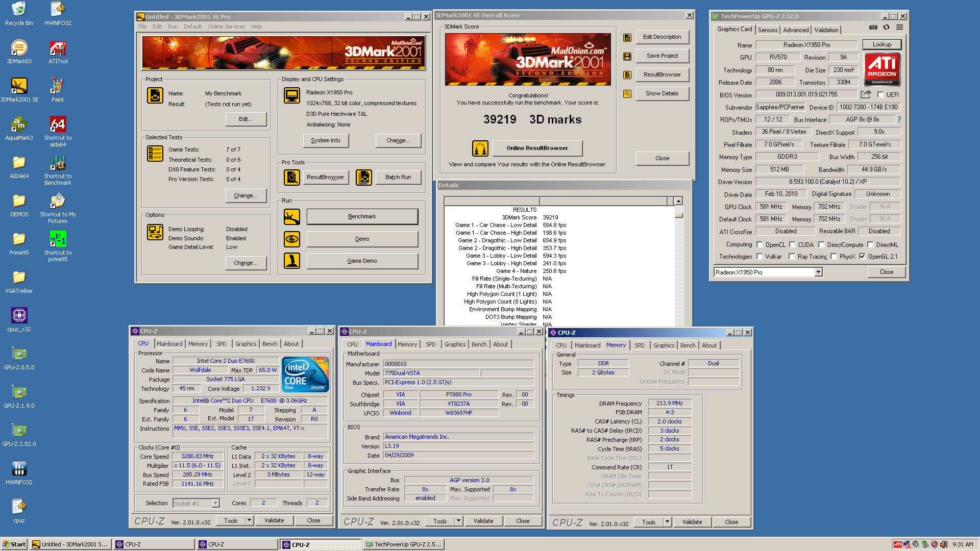Click the GPU-Z screenshot camera icon

873,28
